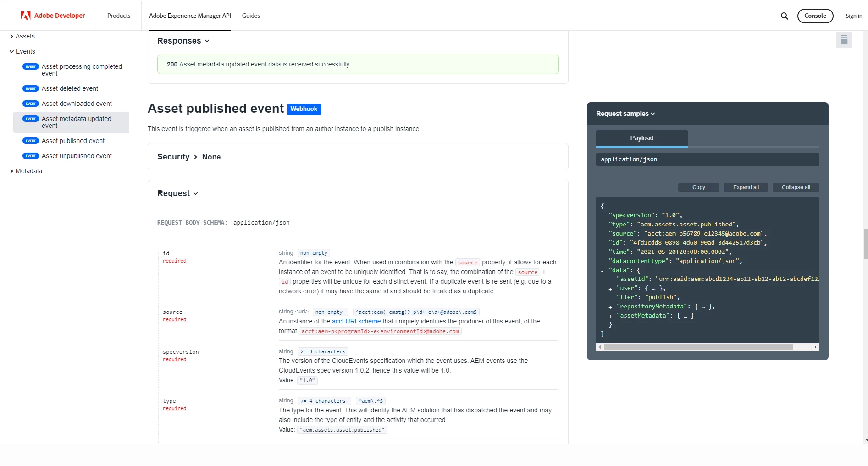Image resolution: width=868 pixels, height=466 pixels.
Task: Click the code sample horizontal scrollbar
Action: (x=698, y=347)
